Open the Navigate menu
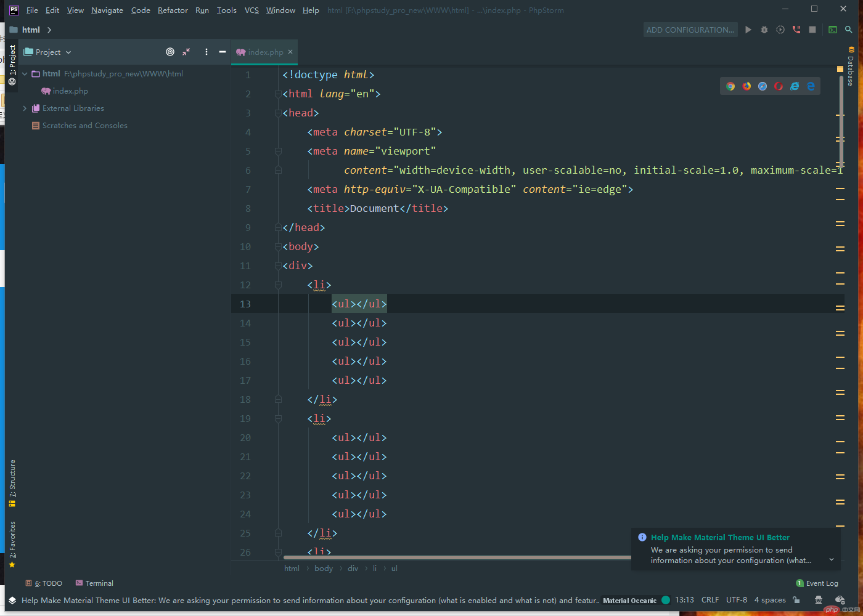 coord(107,10)
